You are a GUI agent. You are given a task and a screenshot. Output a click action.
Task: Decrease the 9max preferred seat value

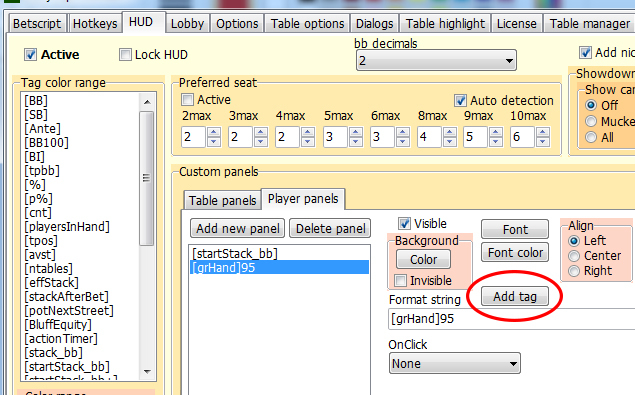click(x=496, y=142)
